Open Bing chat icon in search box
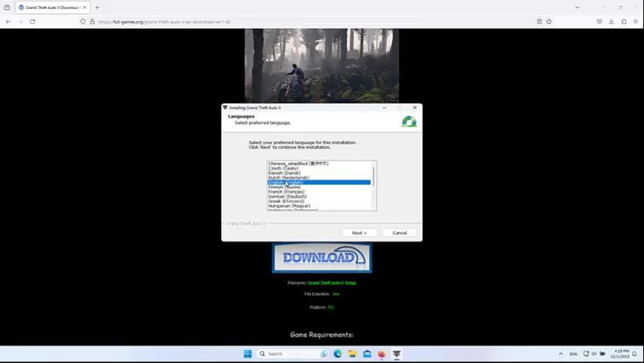The height and width of the screenshot is (363, 644). 324,354
